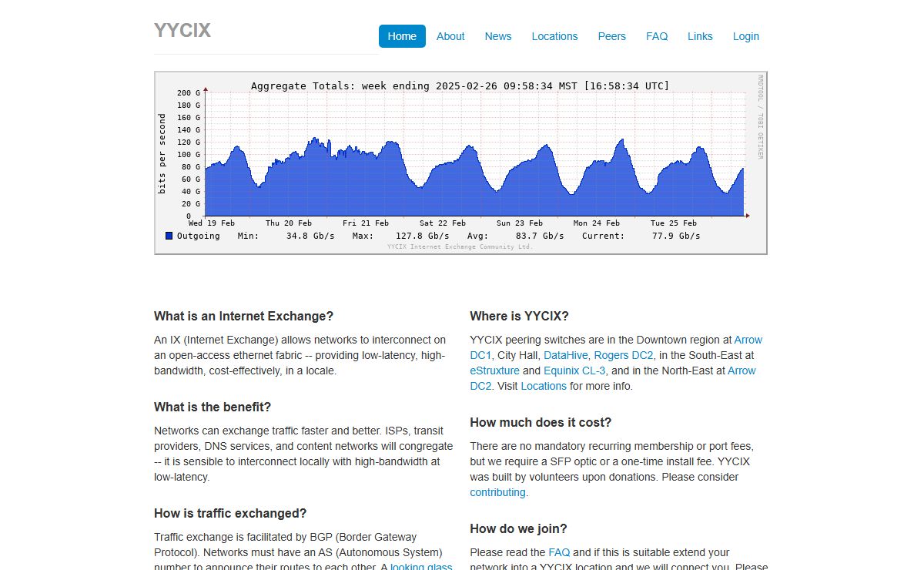
Task: Open the DataHive location link
Action: point(566,355)
